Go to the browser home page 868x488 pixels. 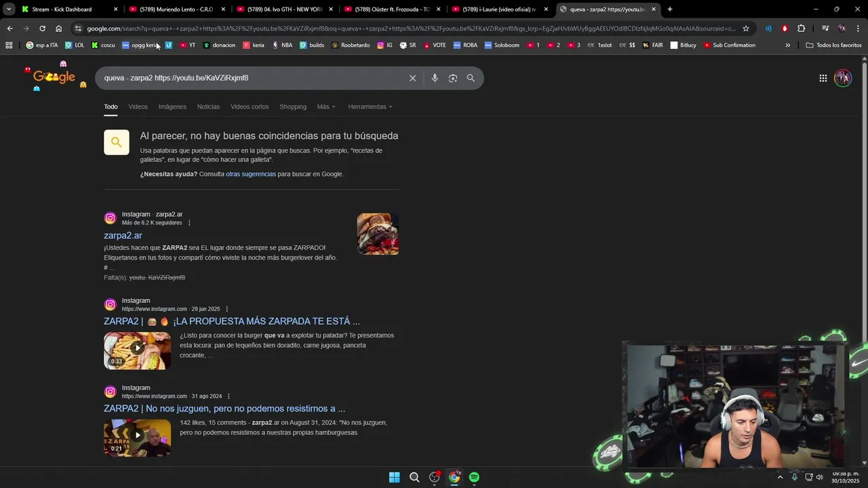[x=58, y=28]
